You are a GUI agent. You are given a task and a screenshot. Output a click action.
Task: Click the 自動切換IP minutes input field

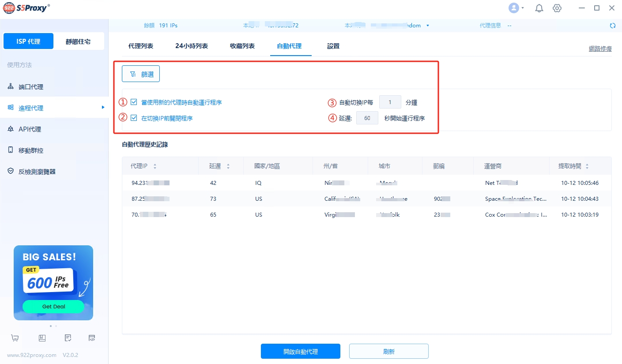[x=390, y=102]
